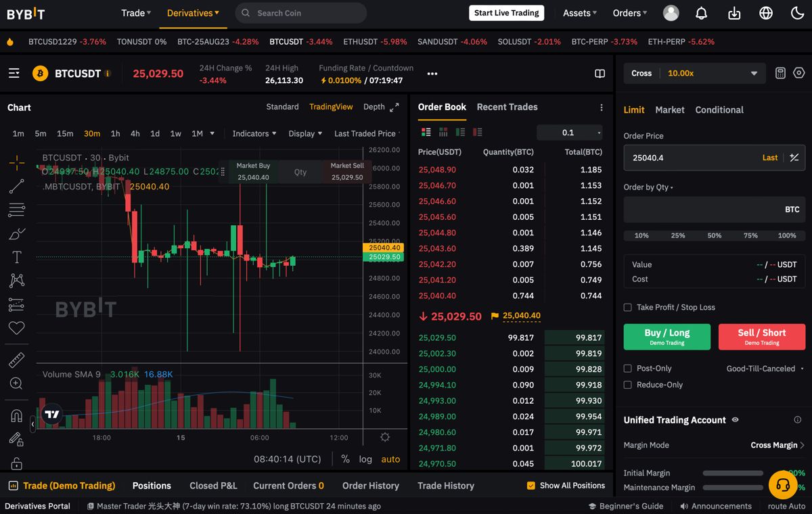This screenshot has height=514, width=812.
Task: Open the Beginner's Guide link
Action: pyautogui.click(x=626, y=506)
